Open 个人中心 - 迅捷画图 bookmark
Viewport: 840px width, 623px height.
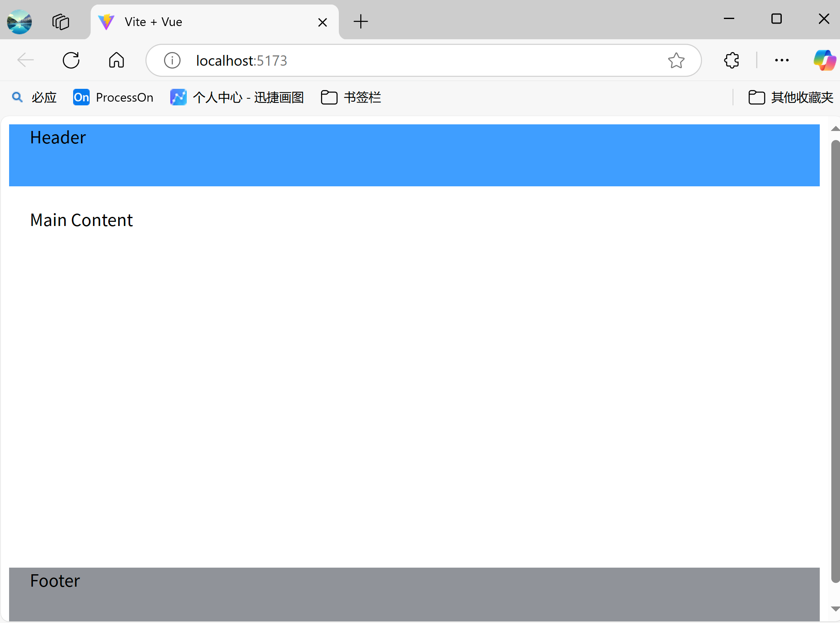click(x=237, y=97)
